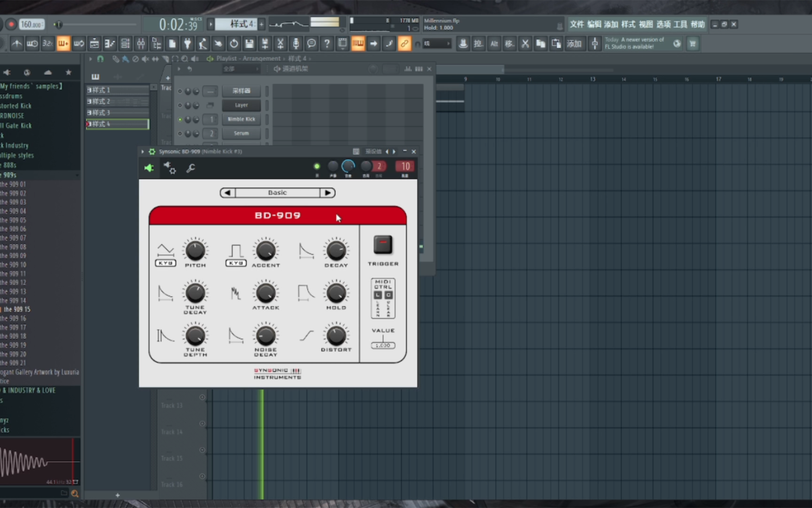Open the Basic preset name field
The width and height of the screenshot is (812, 508).
pos(278,192)
